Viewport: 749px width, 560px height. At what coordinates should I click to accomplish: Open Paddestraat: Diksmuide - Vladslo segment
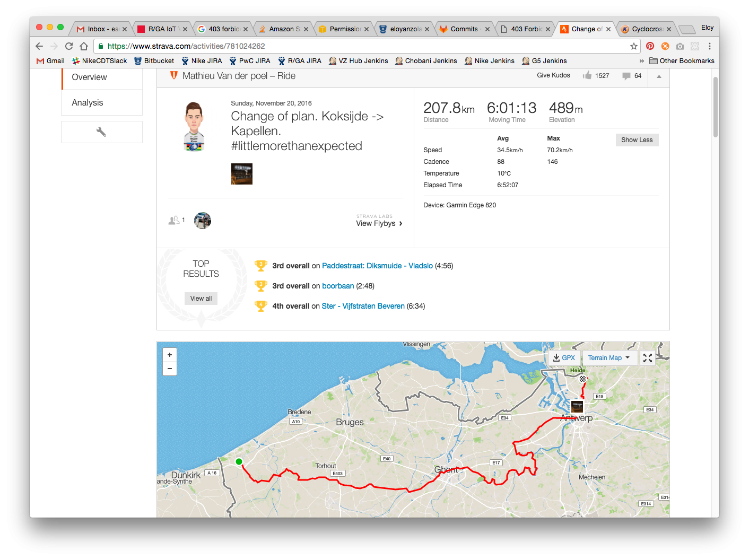point(378,266)
